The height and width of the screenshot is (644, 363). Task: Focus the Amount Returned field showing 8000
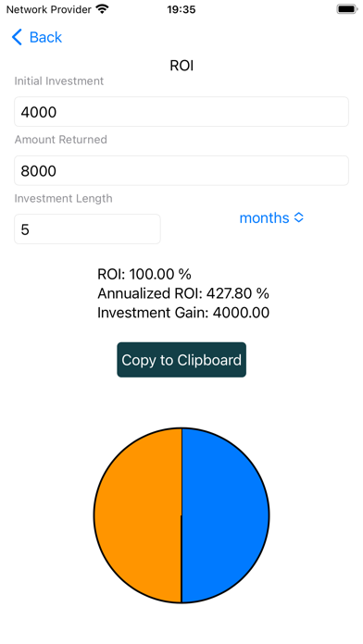pos(181,170)
